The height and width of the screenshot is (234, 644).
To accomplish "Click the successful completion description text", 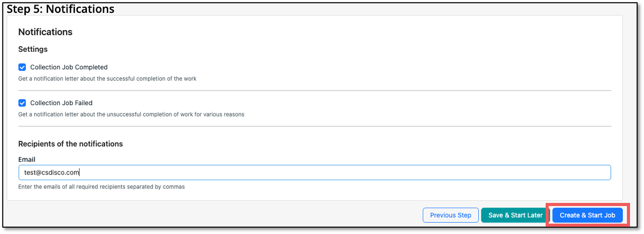I will pyautogui.click(x=107, y=79).
